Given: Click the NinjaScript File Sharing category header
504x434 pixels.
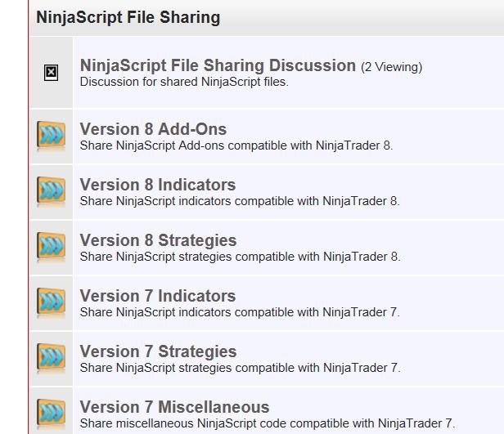Looking at the screenshot, I should [x=128, y=17].
